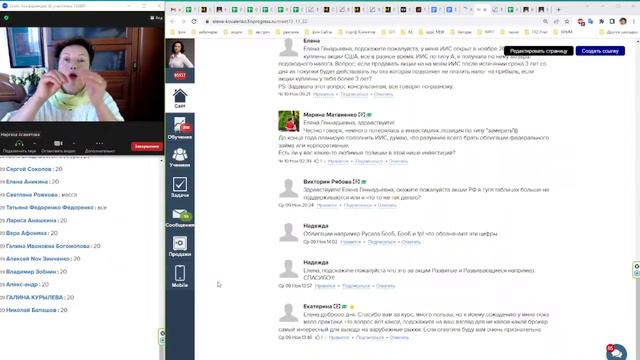Open the Обучение section in sidebar
The image size is (640, 360).
[180, 128]
